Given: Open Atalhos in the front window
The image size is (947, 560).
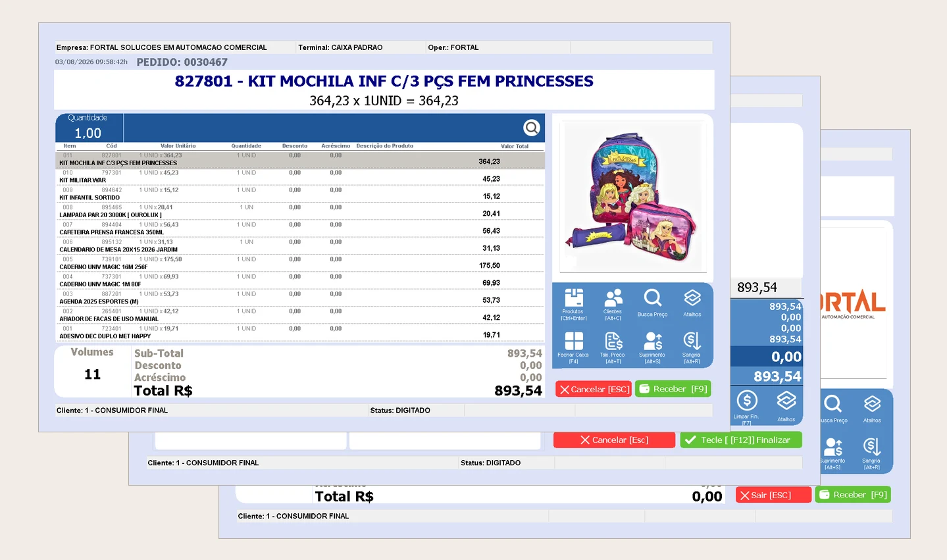Looking at the screenshot, I should (692, 304).
